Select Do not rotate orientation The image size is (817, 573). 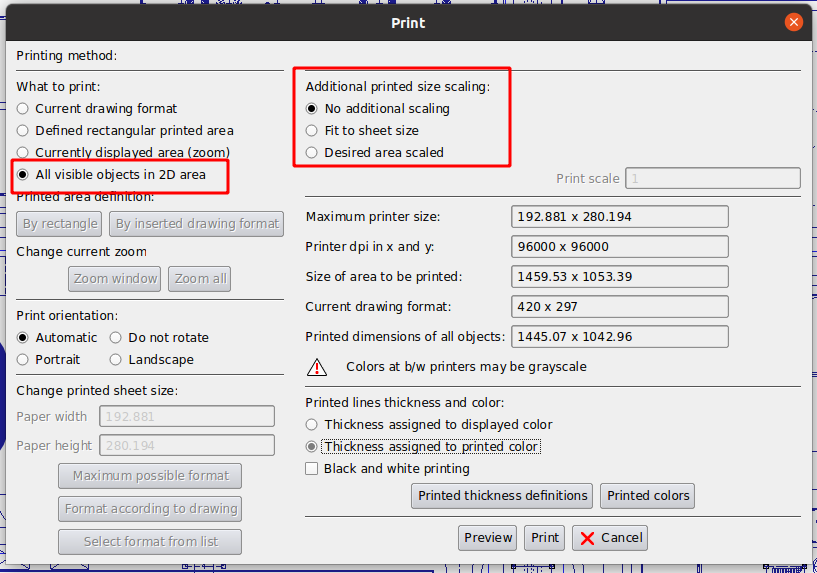point(116,337)
